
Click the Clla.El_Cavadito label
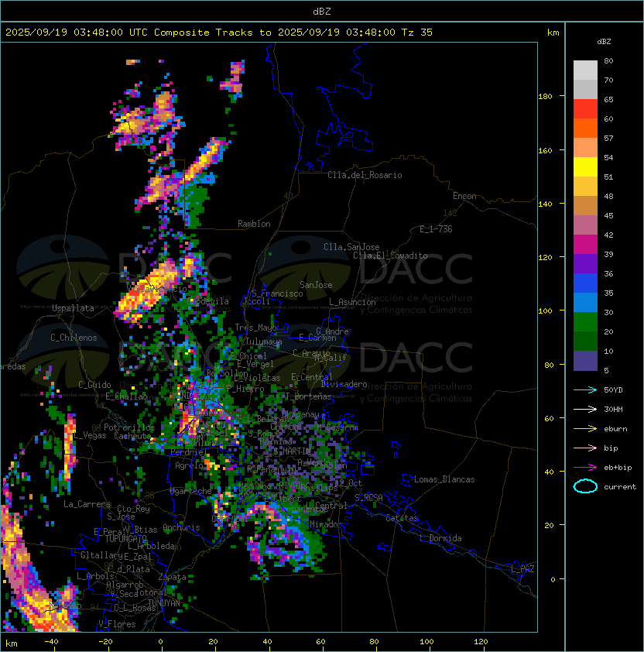(390, 256)
